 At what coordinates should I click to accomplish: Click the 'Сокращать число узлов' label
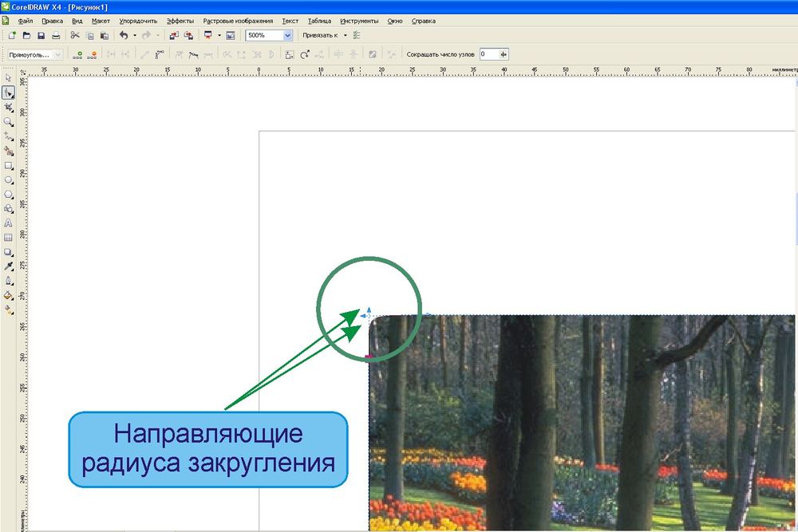pos(440,54)
